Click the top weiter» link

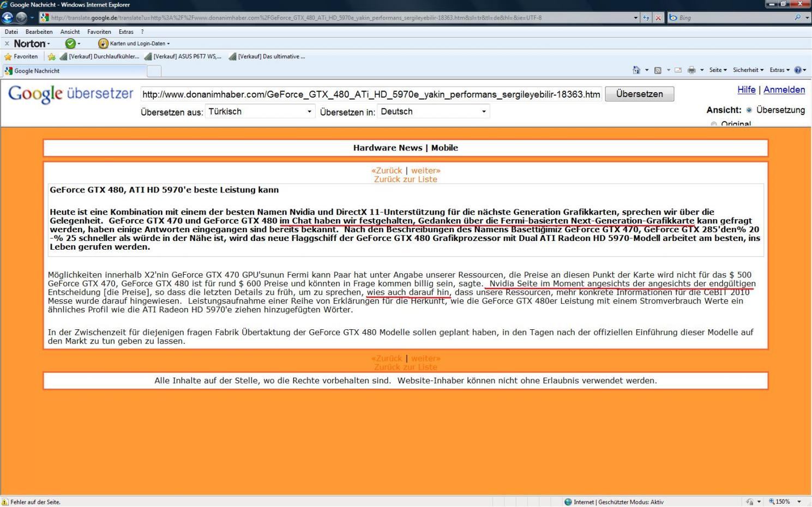[x=425, y=171]
